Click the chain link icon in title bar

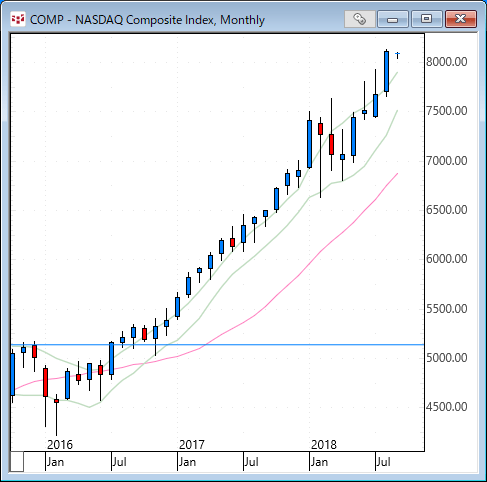pyautogui.click(x=360, y=19)
